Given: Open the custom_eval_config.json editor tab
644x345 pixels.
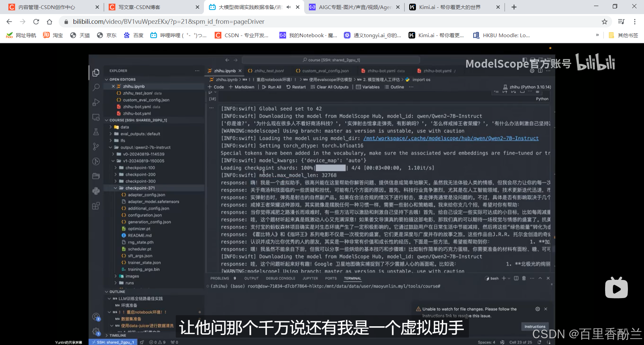Looking at the screenshot, I should 322,71.
